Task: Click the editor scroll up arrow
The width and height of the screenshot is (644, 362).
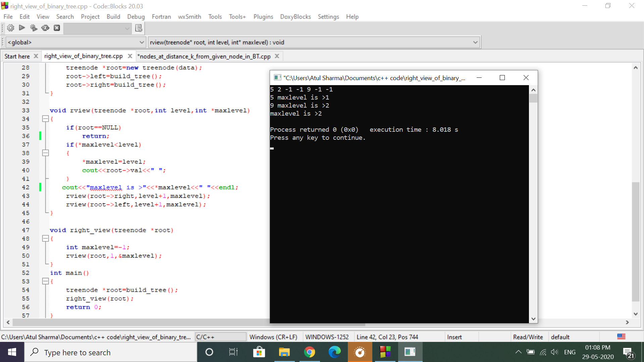Action: click(636, 67)
